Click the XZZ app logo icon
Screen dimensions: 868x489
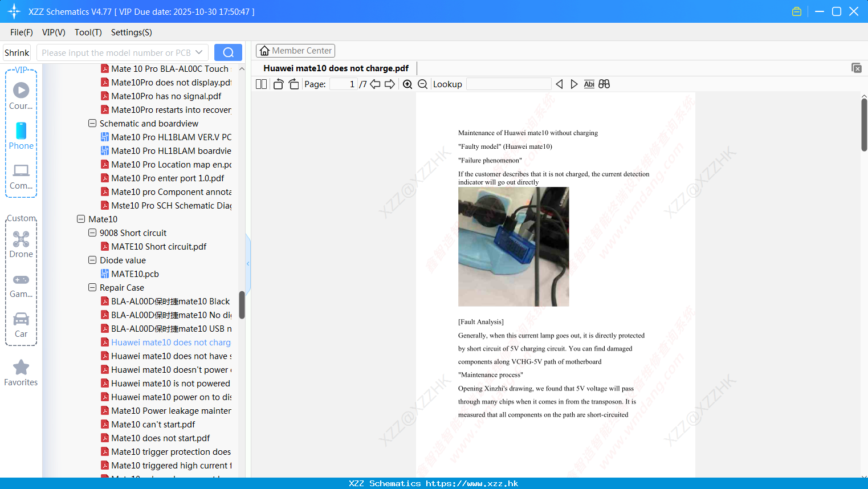(14, 11)
